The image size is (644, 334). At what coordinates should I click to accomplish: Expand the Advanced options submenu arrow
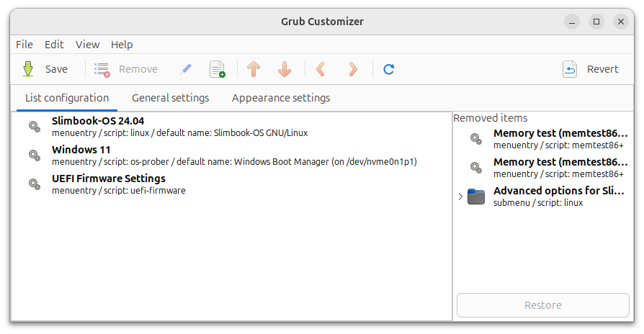(460, 197)
